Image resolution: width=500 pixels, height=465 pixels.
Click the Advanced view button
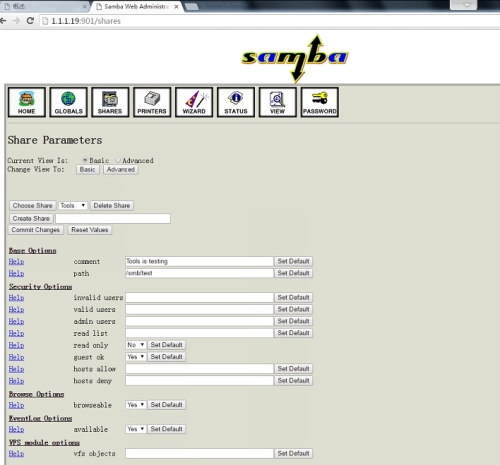(x=121, y=169)
